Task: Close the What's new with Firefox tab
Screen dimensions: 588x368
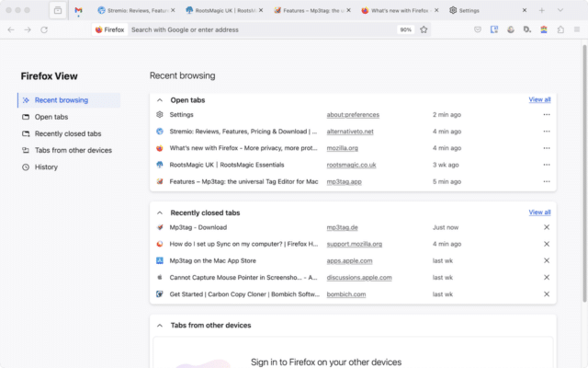Action: pos(436,10)
